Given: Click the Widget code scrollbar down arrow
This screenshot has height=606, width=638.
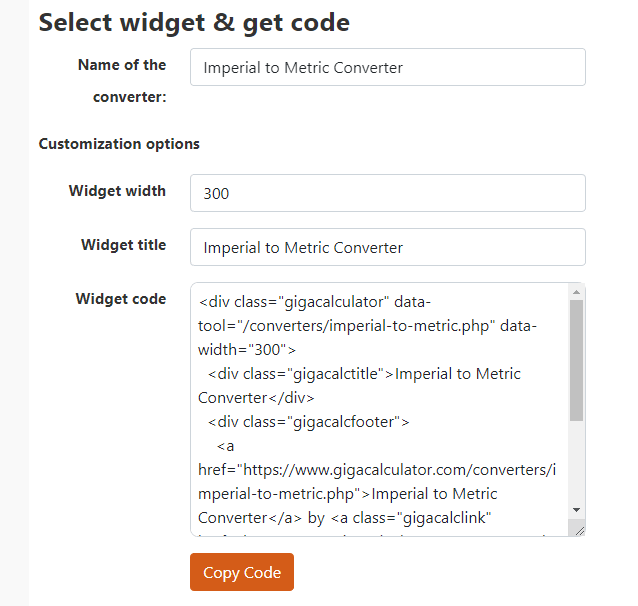Looking at the screenshot, I should coord(576,509).
